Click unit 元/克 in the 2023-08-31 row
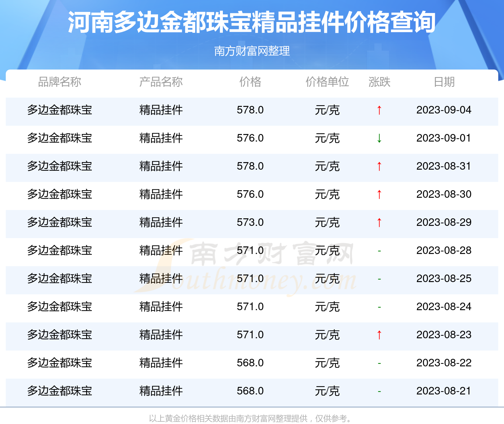504x424 pixels. [x=327, y=166]
